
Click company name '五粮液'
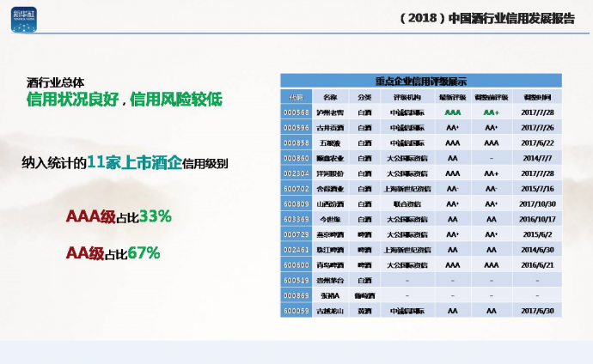click(330, 143)
